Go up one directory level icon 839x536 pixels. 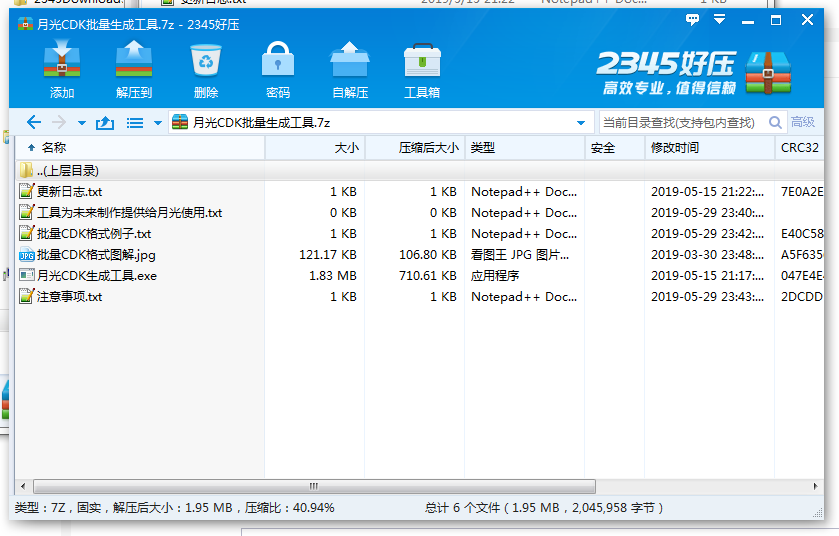coord(105,123)
